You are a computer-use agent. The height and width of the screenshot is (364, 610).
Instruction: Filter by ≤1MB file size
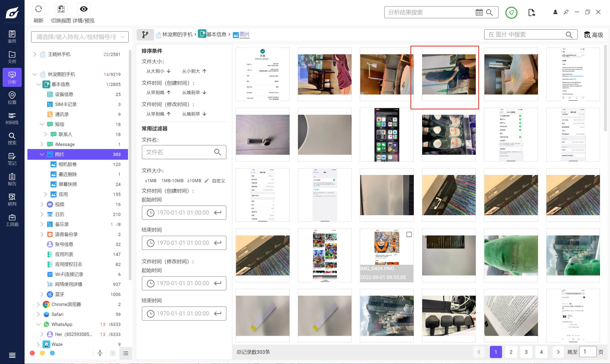coord(151,181)
